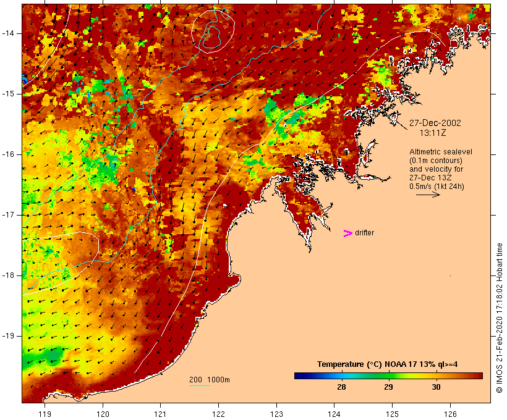
Task: Select the '27-Dec-2002' date text
Action: pos(435,123)
